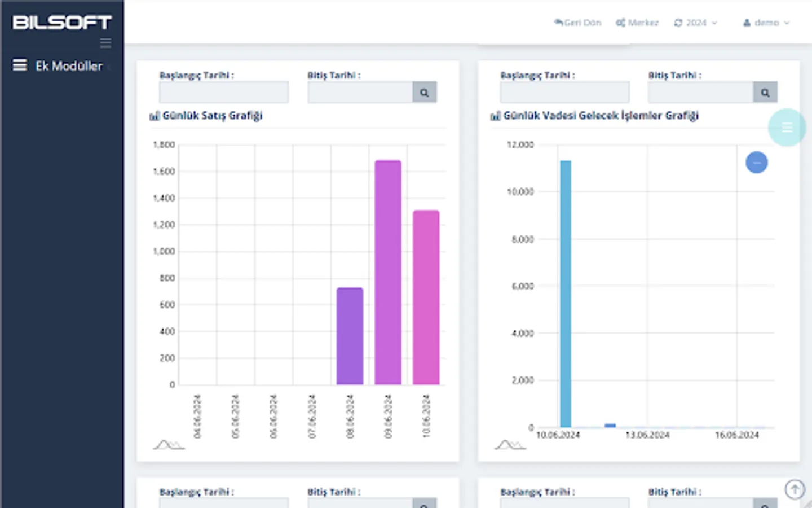The width and height of the screenshot is (812, 508).
Task: Open the demo user dropdown
Action: (766, 23)
